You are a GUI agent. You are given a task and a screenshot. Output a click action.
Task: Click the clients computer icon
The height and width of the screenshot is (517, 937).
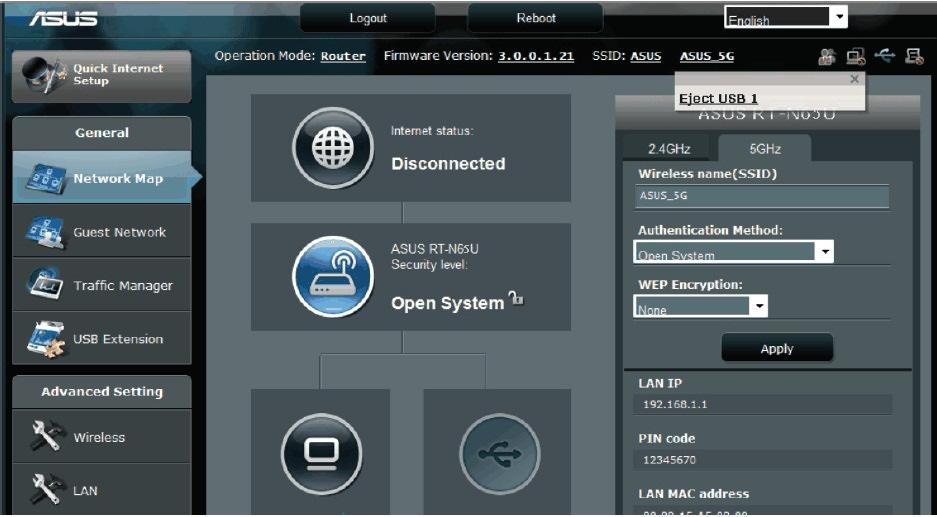pyautogui.click(x=321, y=454)
